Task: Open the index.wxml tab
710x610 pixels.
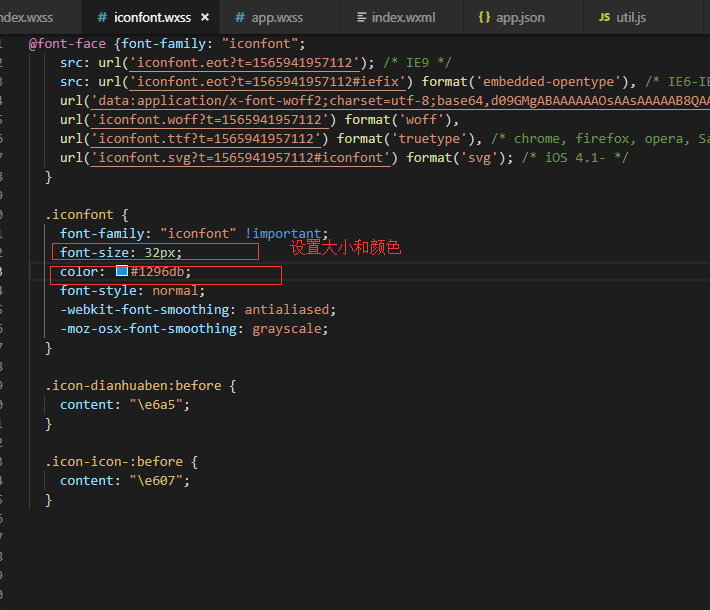Action: coord(403,18)
